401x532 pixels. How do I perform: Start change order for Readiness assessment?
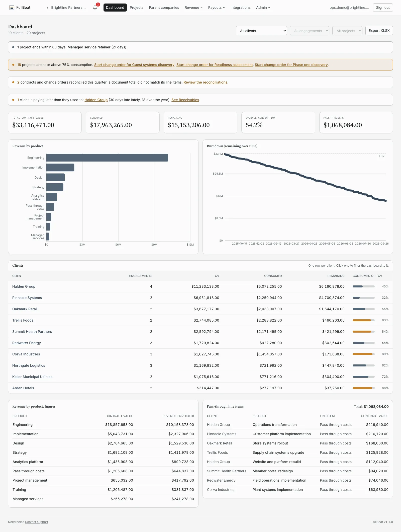click(215, 65)
